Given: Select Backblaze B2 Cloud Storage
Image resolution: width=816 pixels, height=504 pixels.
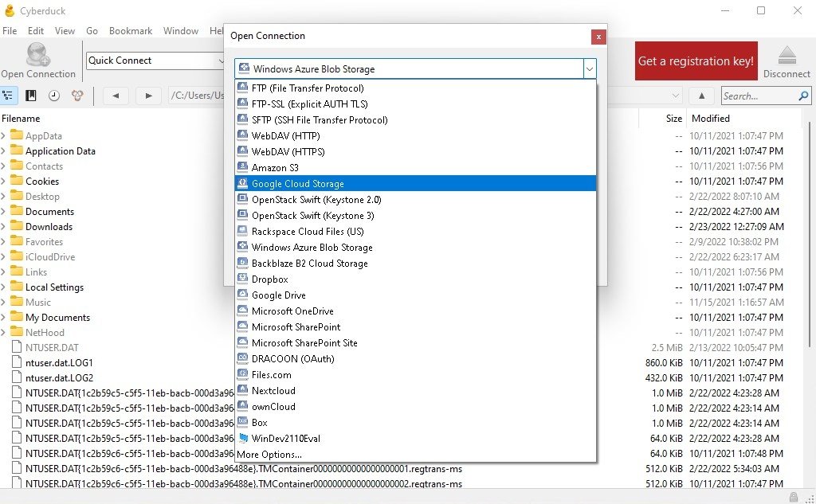Looking at the screenshot, I should 415,264.
